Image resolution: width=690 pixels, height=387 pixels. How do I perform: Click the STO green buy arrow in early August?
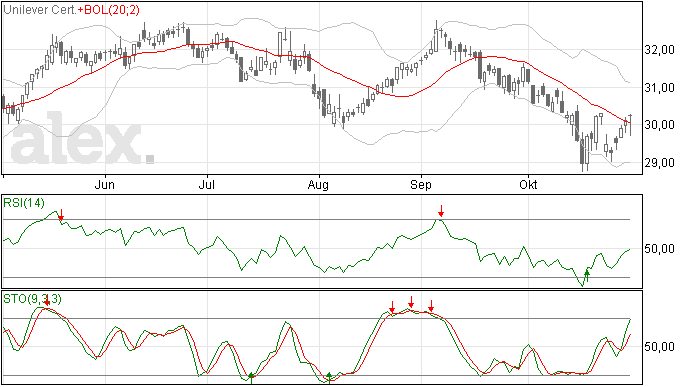point(329,378)
